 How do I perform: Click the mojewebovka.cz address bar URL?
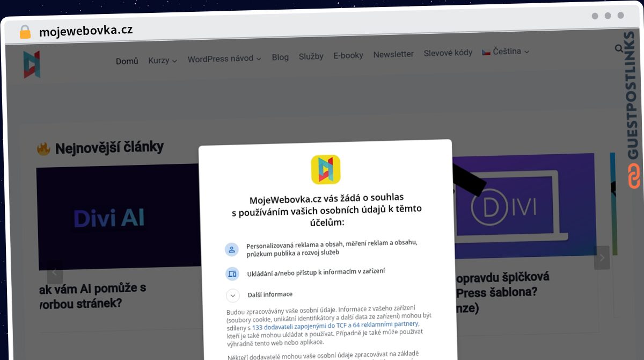86,31
